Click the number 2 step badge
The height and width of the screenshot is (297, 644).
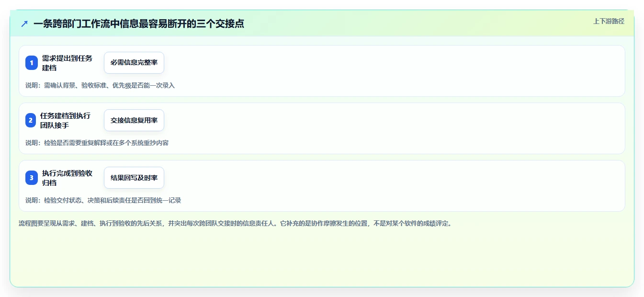coord(31,120)
